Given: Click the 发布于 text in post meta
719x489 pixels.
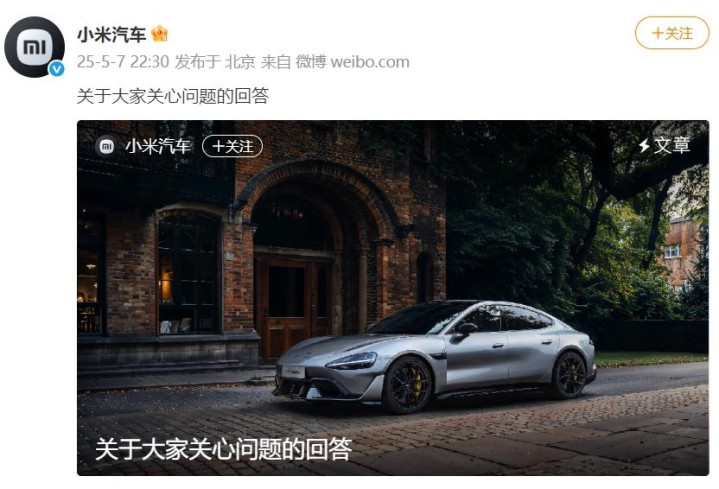Looking at the screenshot, I should [x=197, y=61].
